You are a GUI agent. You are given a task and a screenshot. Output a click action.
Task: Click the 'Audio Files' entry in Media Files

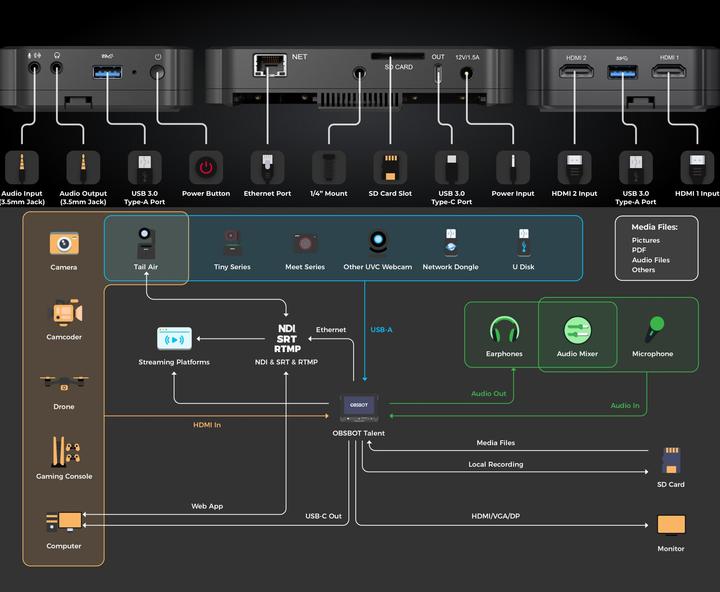tap(651, 260)
